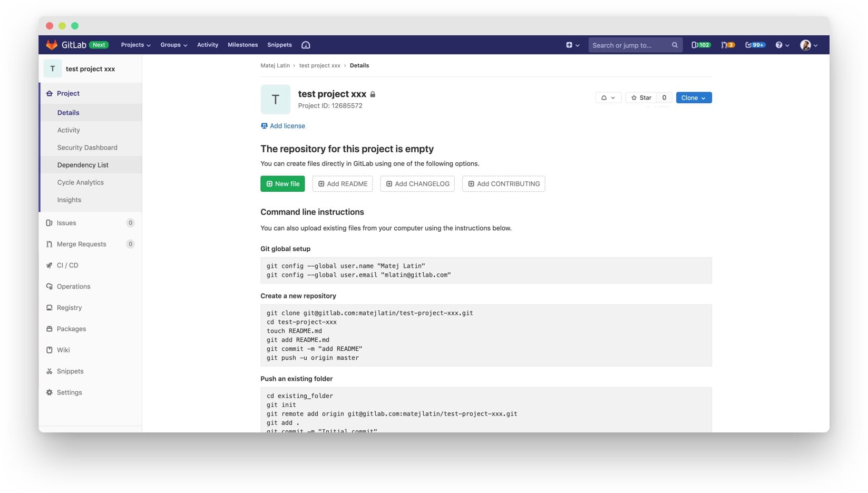
Task: Click the Registry sidebar icon
Action: tap(49, 308)
